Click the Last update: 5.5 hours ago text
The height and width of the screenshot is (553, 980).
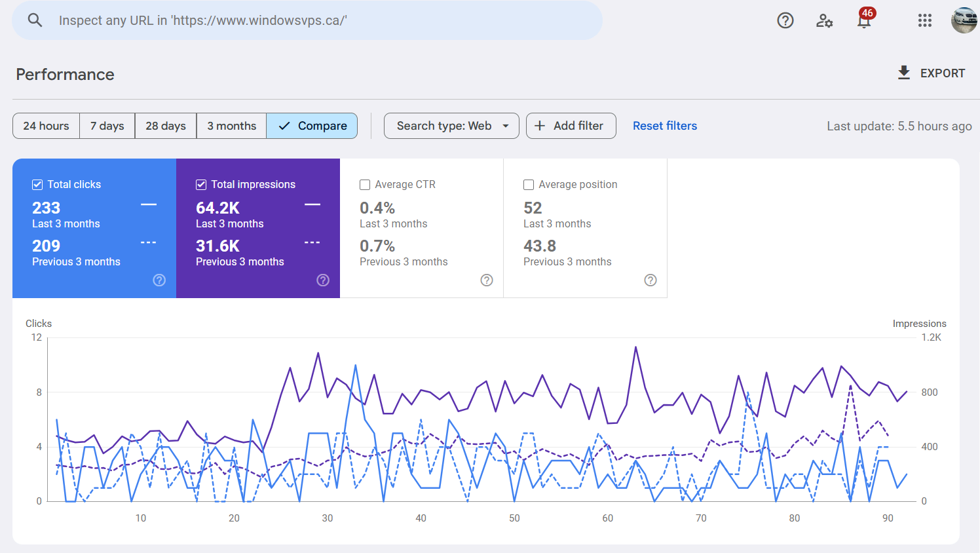pos(899,126)
